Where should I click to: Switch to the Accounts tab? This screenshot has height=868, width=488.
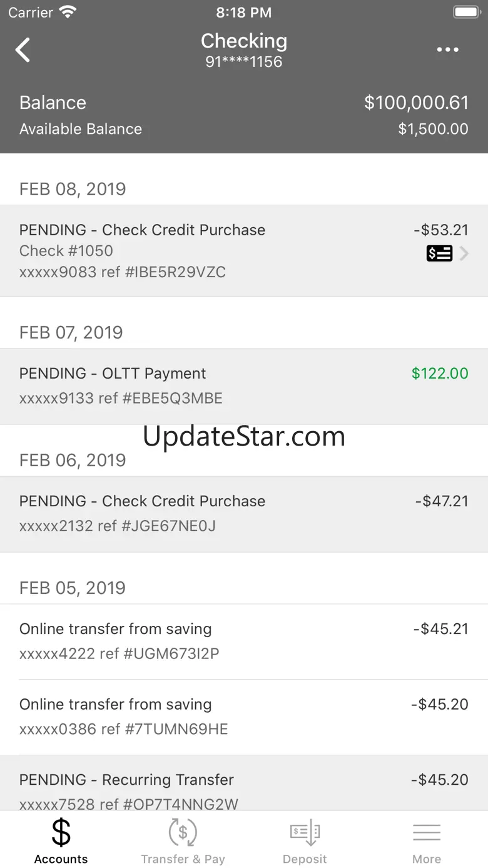(x=61, y=840)
